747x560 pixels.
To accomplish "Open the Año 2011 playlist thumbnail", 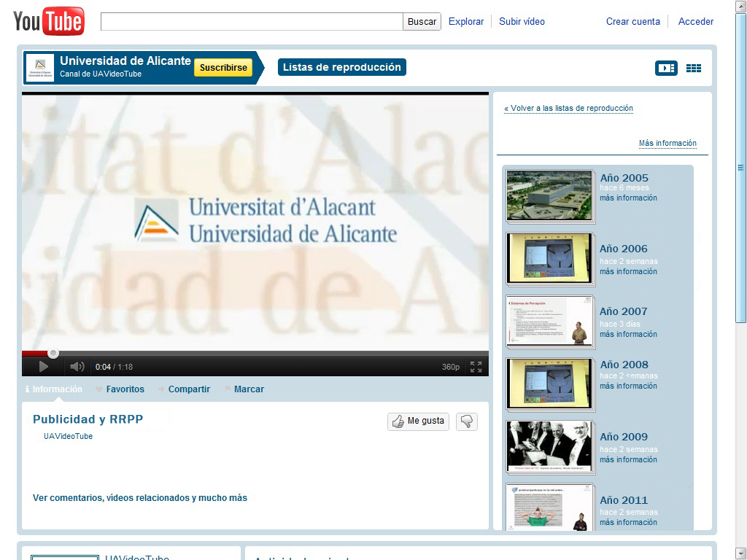I will click(550, 507).
